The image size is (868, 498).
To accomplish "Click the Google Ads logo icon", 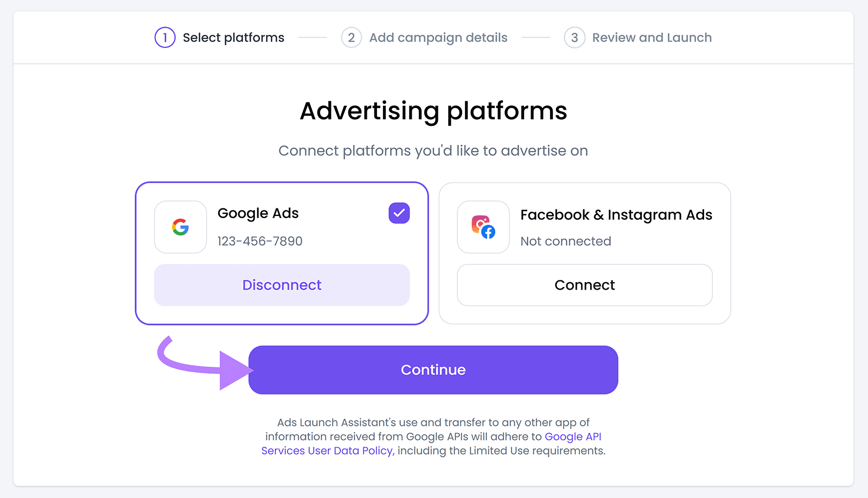I will pos(180,227).
